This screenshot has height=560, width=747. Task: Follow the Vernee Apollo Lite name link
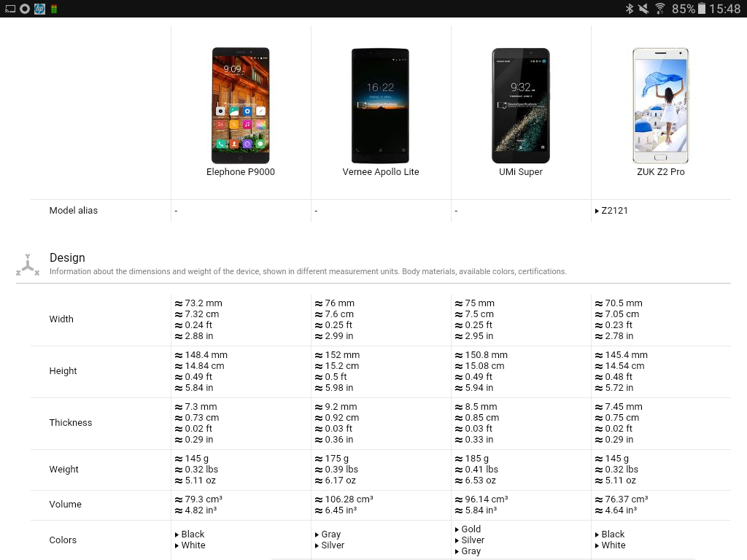tap(381, 172)
